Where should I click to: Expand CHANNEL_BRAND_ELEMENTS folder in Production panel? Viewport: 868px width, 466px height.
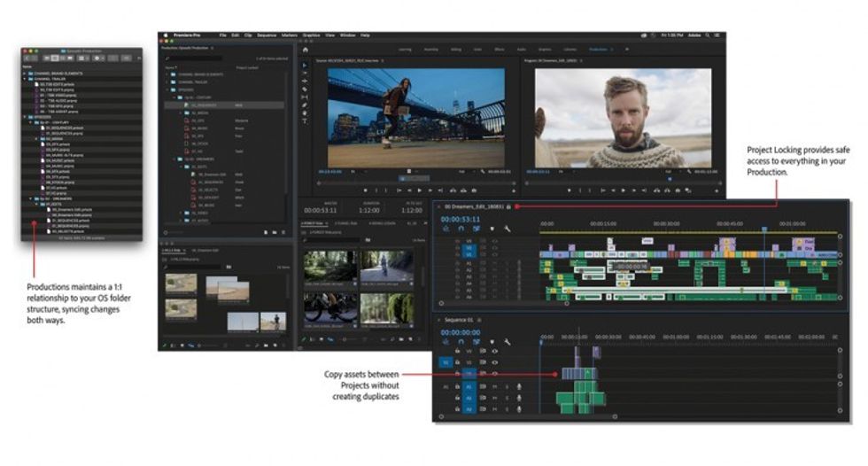167,74
